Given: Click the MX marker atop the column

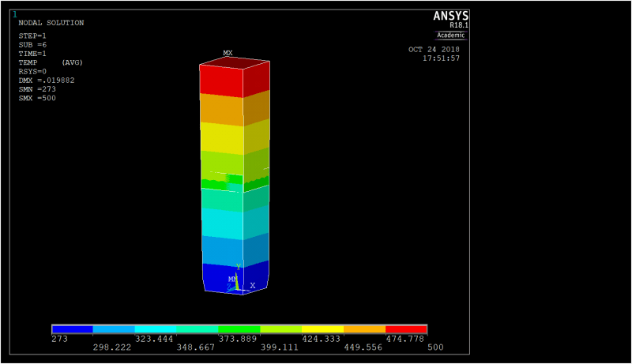Looking at the screenshot, I should (x=228, y=53).
